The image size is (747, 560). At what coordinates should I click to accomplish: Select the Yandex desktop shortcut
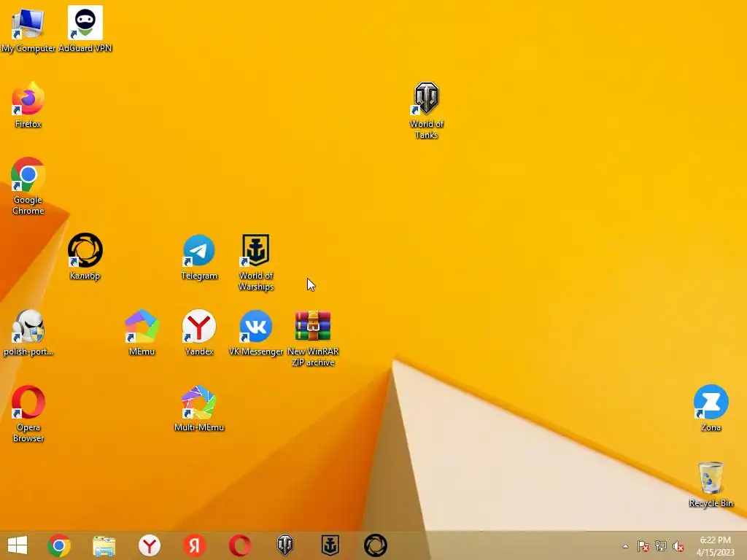tap(199, 332)
